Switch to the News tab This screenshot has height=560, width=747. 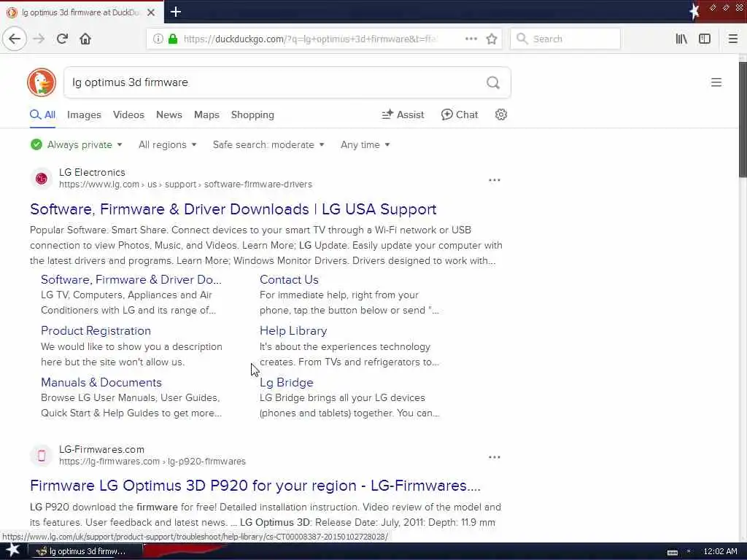click(169, 114)
